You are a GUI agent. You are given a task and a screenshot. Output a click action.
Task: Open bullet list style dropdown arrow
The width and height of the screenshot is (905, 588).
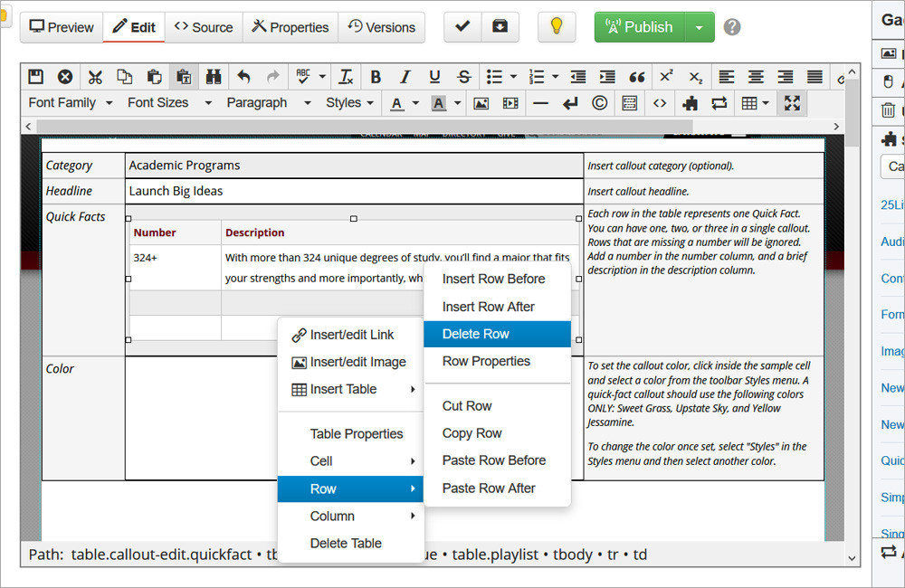point(513,77)
